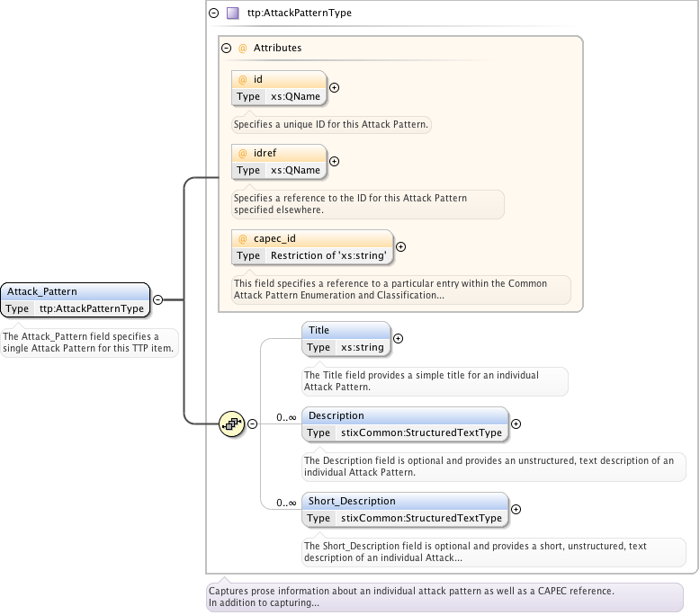The image size is (700, 615).
Task: Expand the Title element
Action: [399, 339]
